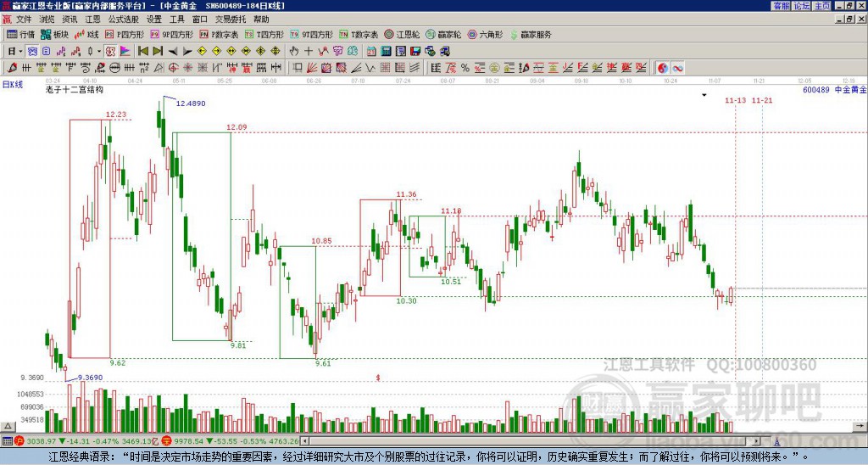Open the calendar icon
Viewport: 868px width, 465px height.
pyautogui.click(x=371, y=52)
